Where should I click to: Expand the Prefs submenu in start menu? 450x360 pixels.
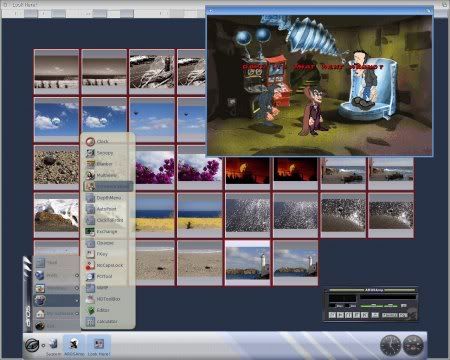77,275
